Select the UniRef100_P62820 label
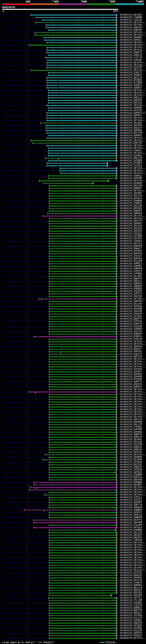 [131, 635]
